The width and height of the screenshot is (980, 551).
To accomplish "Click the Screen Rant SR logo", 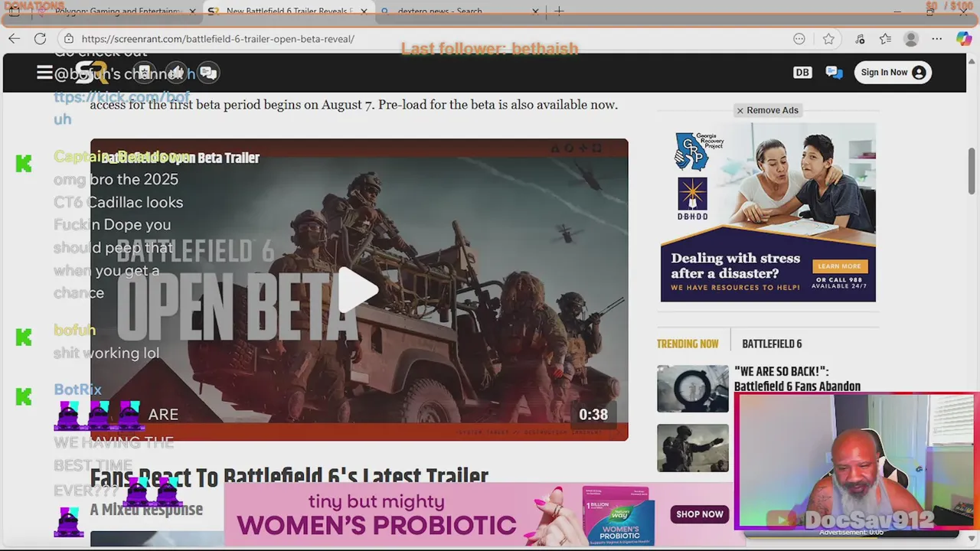I will point(91,73).
